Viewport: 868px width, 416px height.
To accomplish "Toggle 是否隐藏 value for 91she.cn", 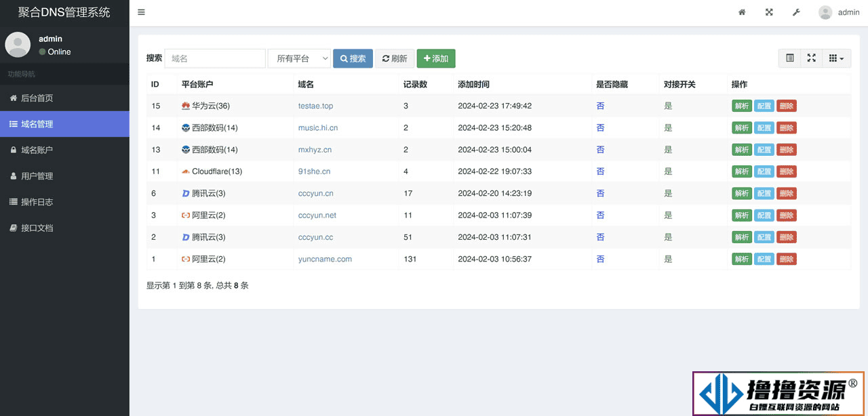I will point(600,171).
